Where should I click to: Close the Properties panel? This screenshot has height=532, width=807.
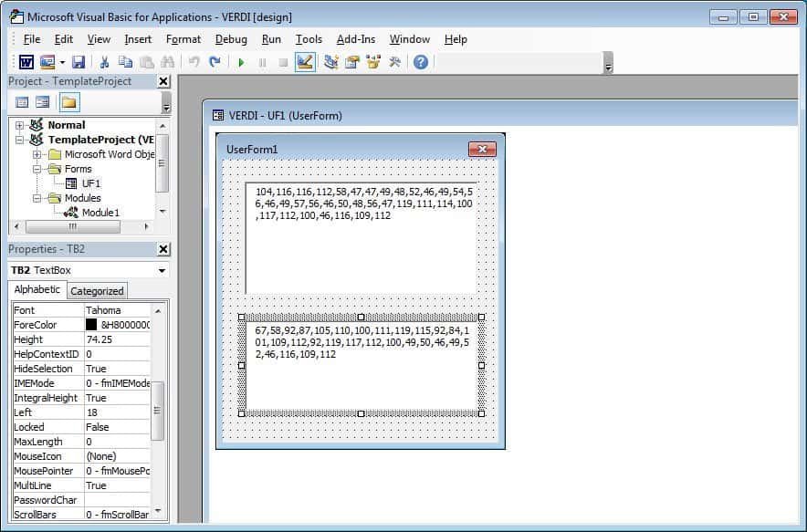click(163, 249)
